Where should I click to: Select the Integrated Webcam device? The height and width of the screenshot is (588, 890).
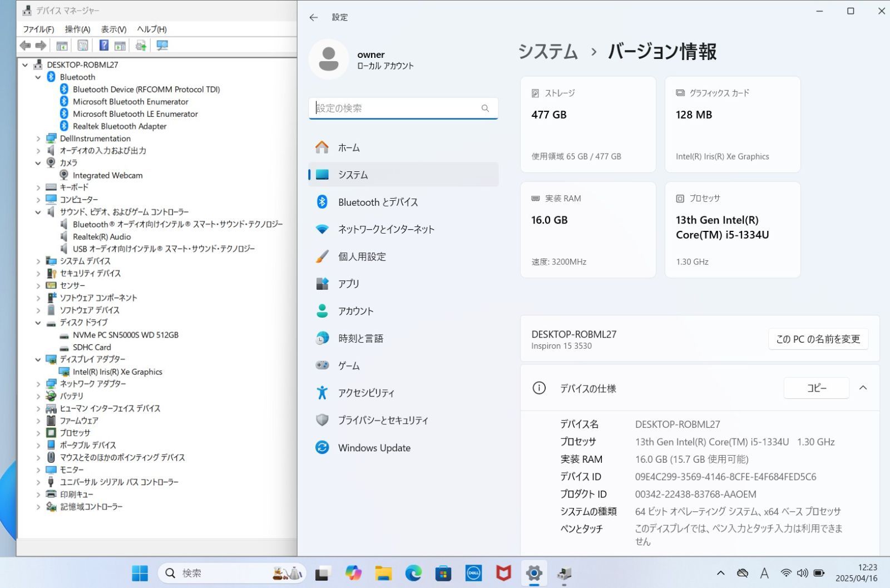107,175
